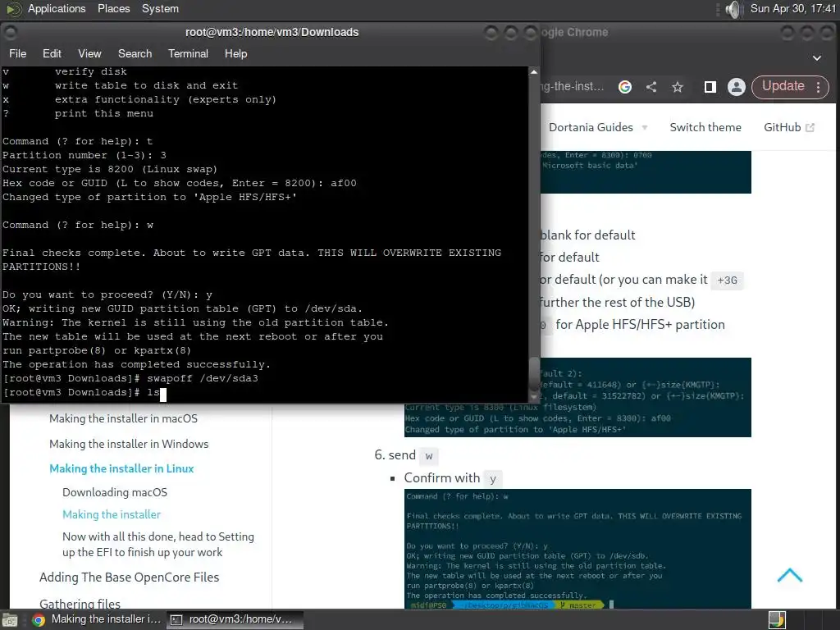Open the terminal Help menu

(235, 53)
